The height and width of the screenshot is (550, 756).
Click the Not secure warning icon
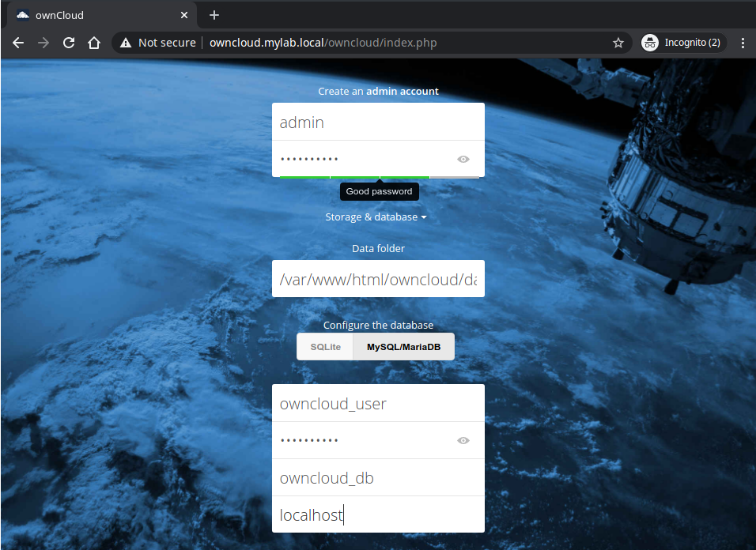(x=126, y=43)
